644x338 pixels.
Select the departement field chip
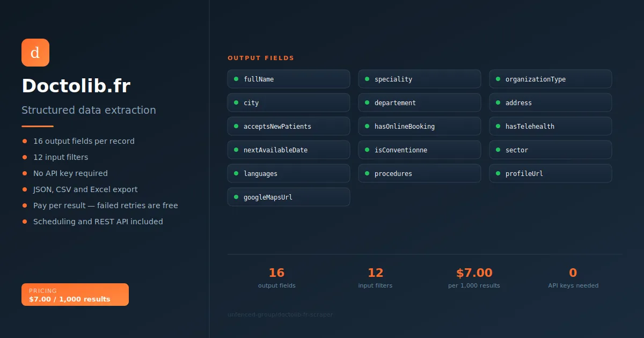point(420,102)
